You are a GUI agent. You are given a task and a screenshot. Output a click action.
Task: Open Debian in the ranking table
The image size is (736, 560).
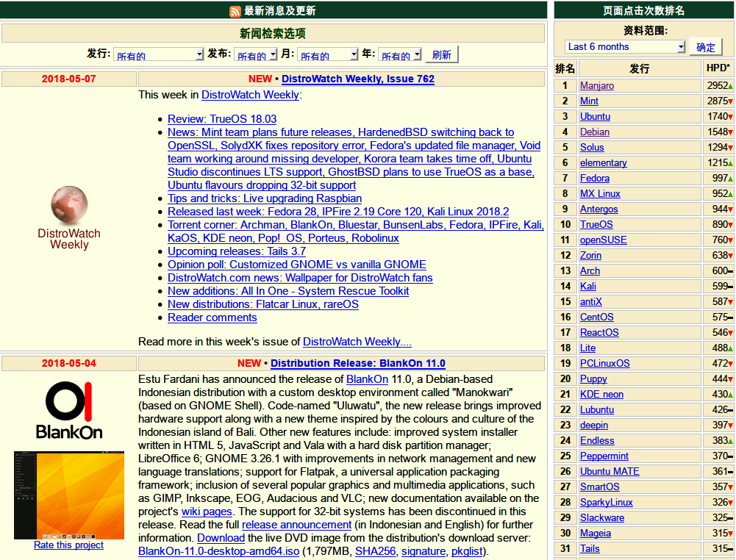pyautogui.click(x=595, y=132)
